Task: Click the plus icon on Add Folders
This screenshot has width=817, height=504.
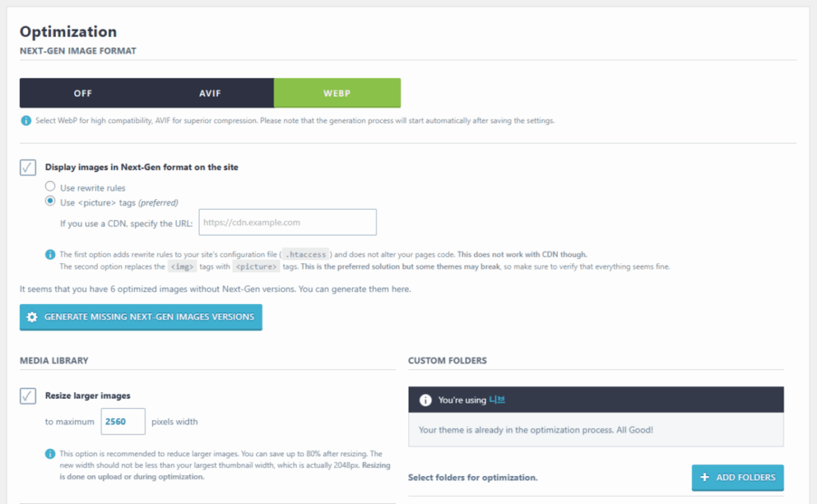Action: tap(705, 477)
